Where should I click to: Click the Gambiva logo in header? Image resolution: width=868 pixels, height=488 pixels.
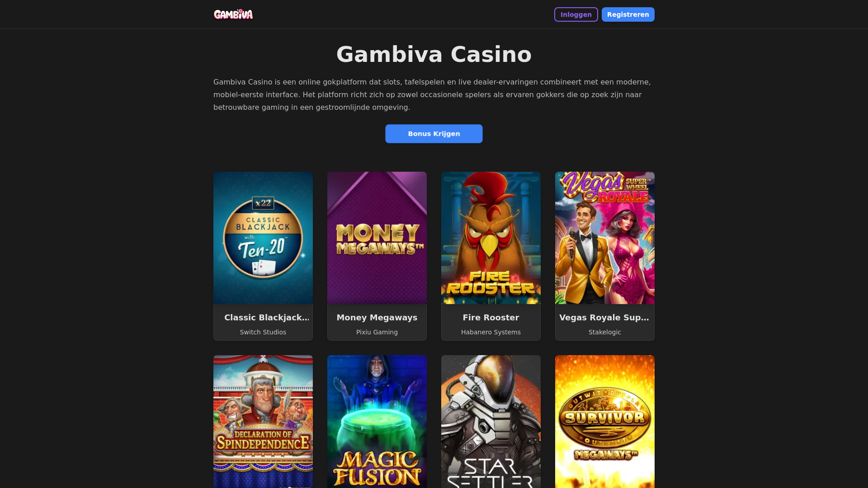(x=233, y=14)
